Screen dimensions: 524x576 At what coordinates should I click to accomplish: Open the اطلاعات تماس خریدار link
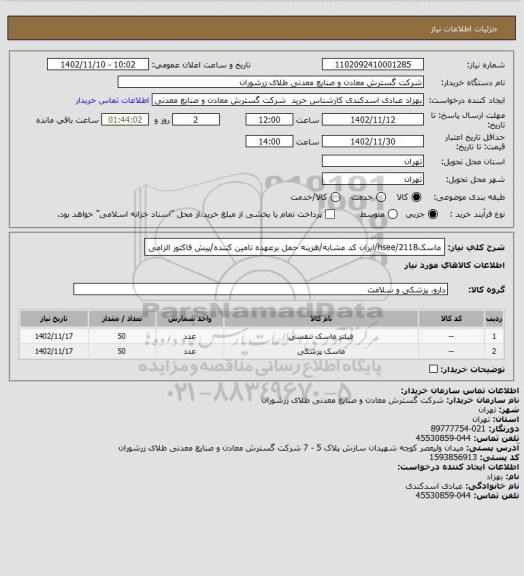(112, 100)
